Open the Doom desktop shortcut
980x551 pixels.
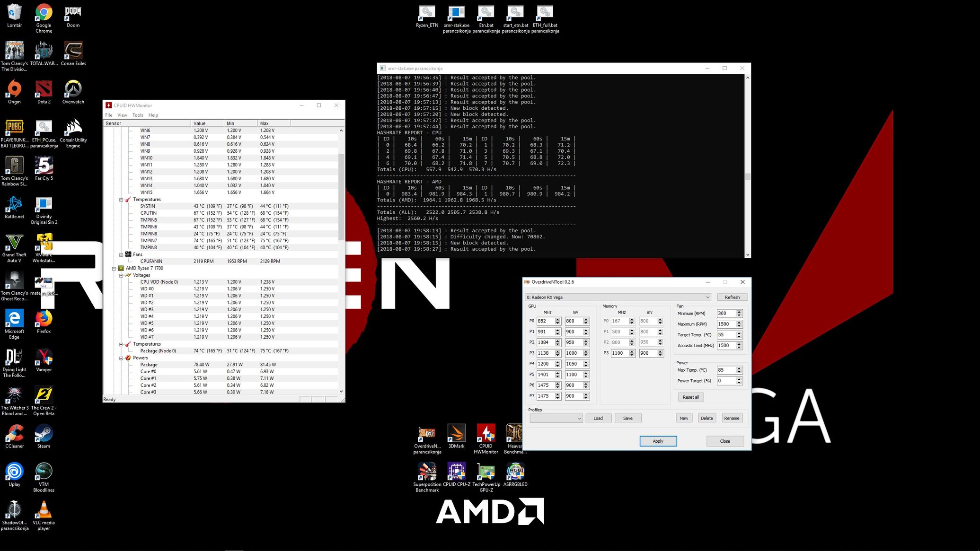73,16
